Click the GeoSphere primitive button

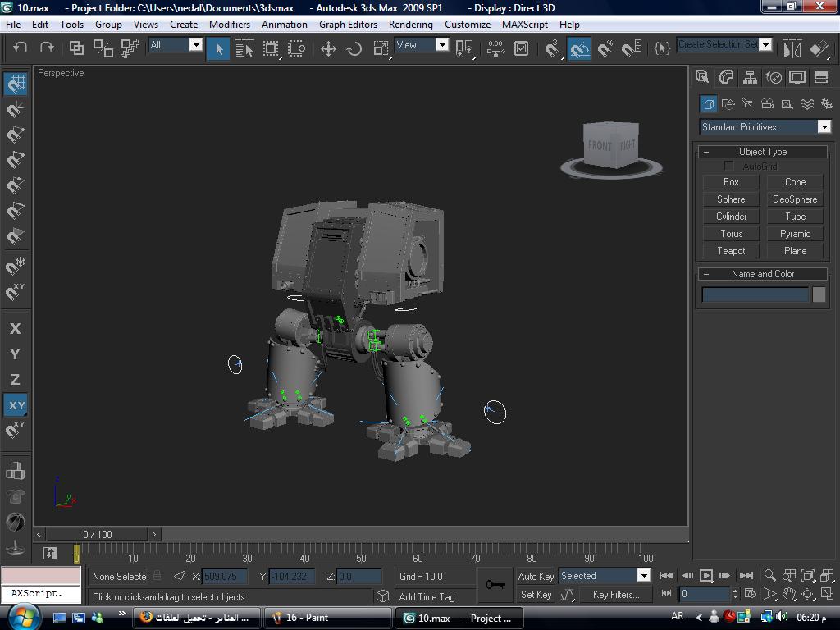click(795, 199)
